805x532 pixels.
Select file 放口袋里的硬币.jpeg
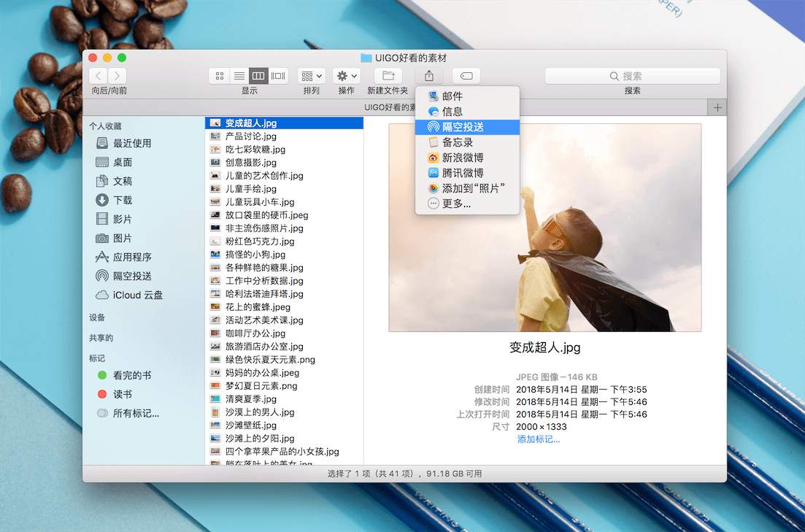(285, 215)
